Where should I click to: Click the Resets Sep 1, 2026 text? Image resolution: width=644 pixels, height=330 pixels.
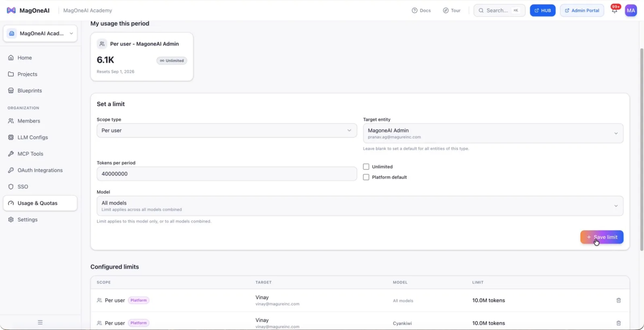pyautogui.click(x=116, y=72)
